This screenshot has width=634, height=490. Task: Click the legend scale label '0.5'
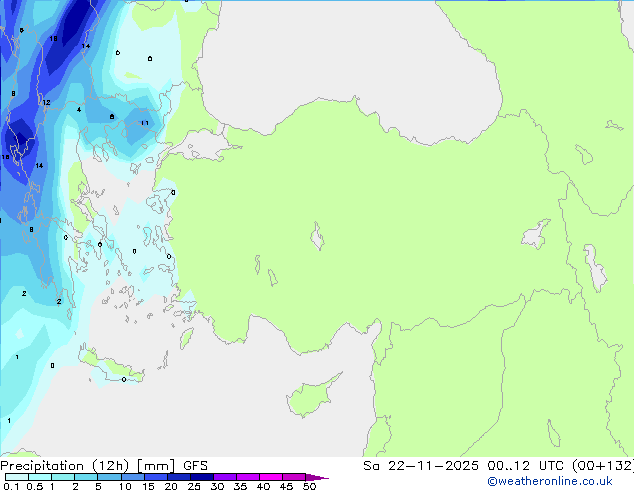coord(34,486)
